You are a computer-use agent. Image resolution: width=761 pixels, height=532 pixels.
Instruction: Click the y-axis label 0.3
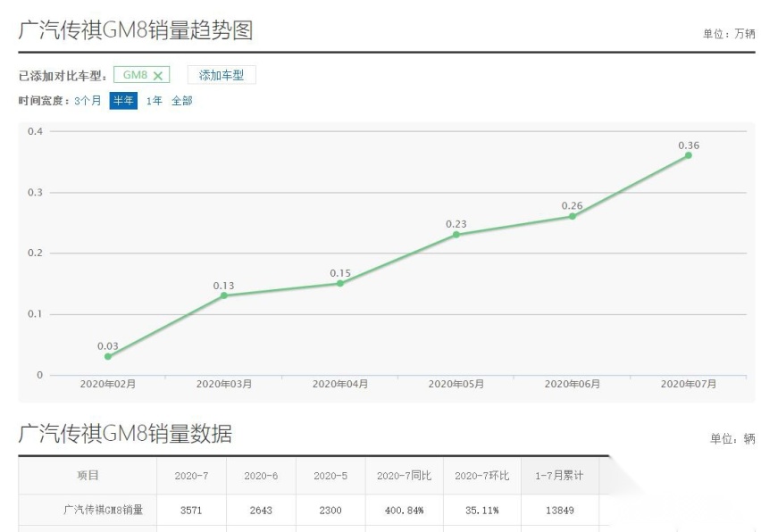tap(35, 192)
